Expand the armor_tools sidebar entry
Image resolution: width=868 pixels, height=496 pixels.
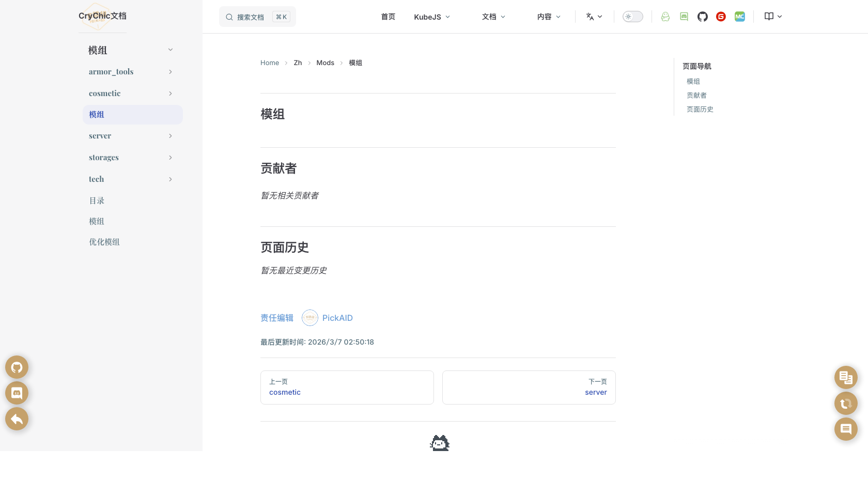point(171,72)
